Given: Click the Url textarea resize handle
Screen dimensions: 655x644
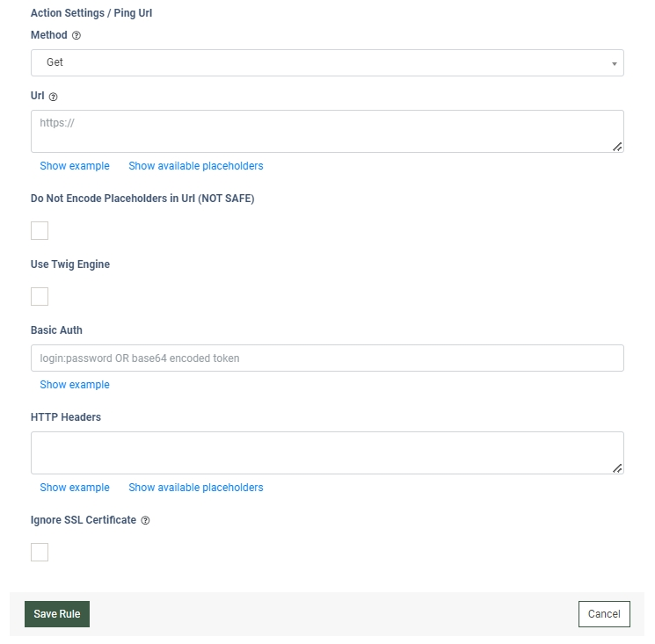Looking at the screenshot, I should [x=617, y=147].
